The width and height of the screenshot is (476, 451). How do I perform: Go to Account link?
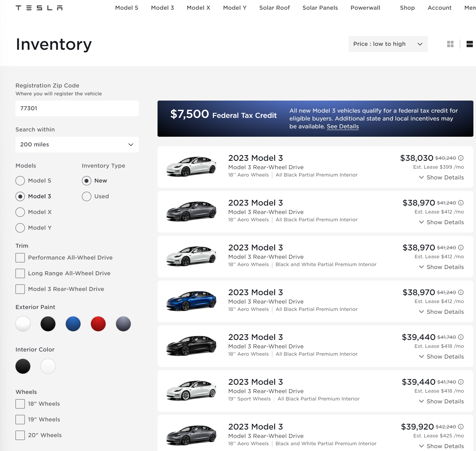point(439,8)
